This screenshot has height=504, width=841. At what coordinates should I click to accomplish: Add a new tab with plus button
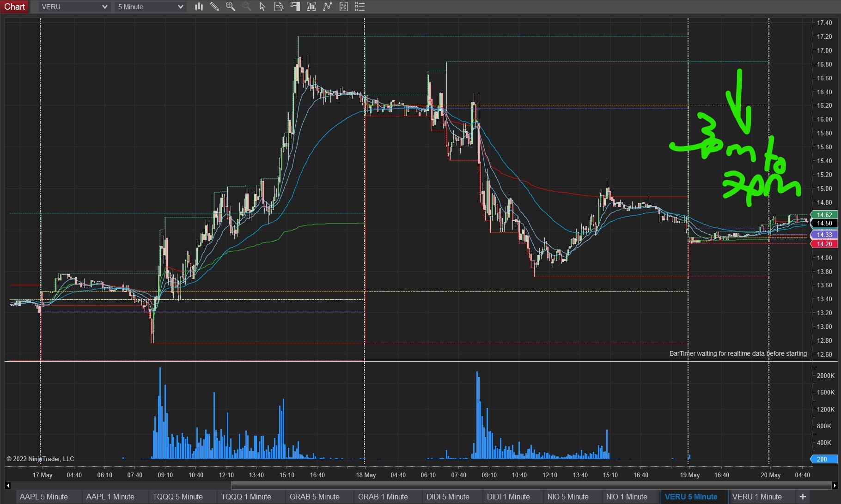803,497
